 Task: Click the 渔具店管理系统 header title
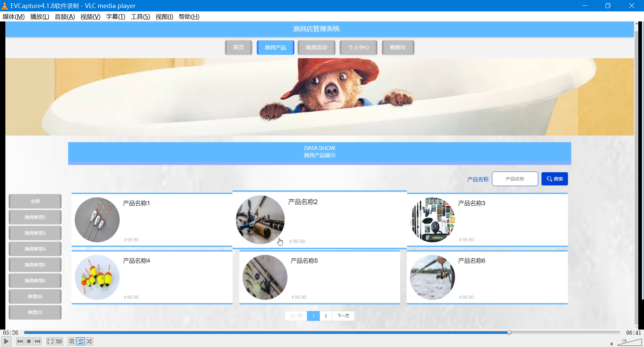(316, 29)
